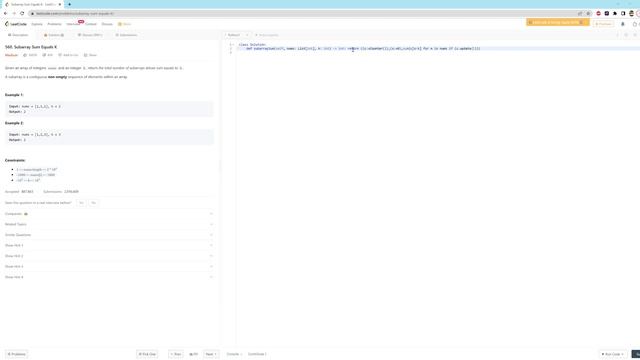Click the bookmark star in the address bar
Viewport: 640px width, 360px height.
tap(588, 13)
